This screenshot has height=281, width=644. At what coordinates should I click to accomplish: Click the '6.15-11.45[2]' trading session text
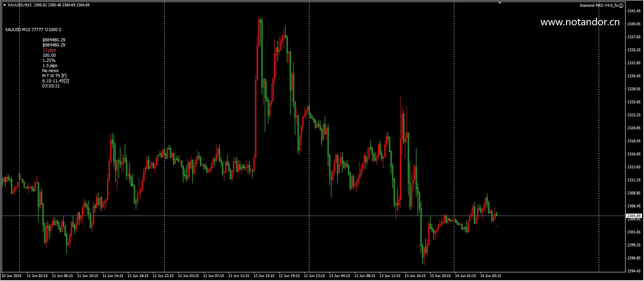[x=56, y=81]
